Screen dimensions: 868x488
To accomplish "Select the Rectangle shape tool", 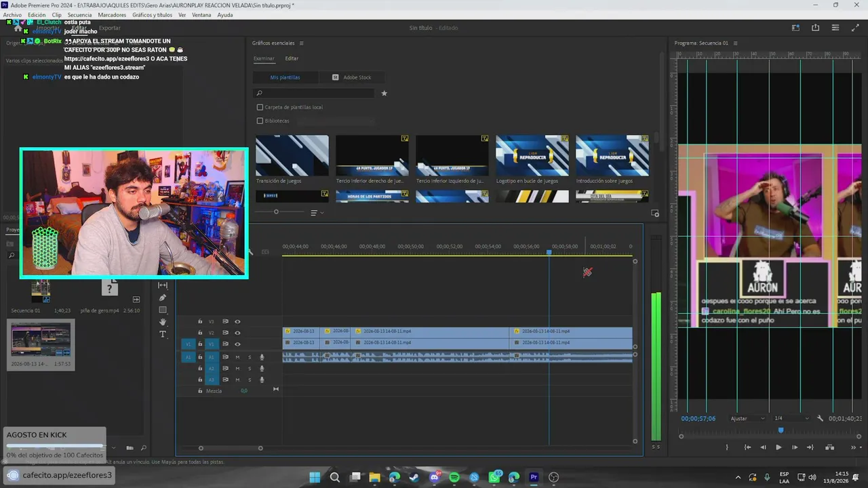I will (163, 310).
